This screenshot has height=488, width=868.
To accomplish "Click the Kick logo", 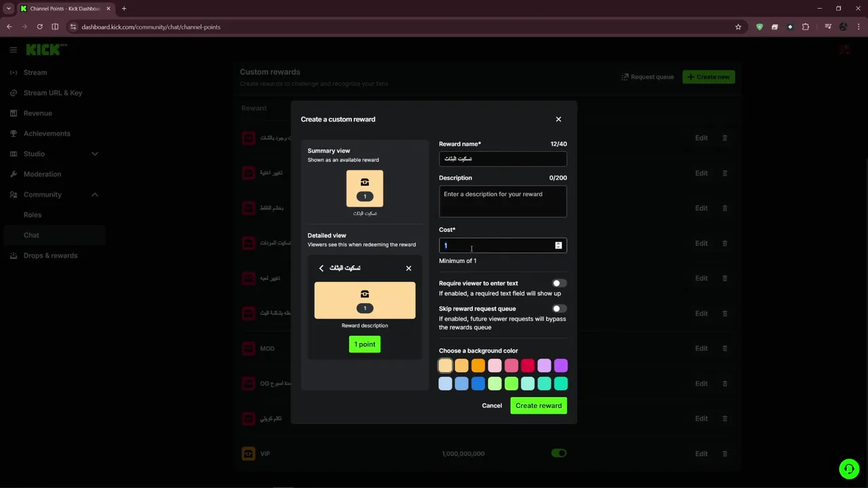I will coord(46,49).
